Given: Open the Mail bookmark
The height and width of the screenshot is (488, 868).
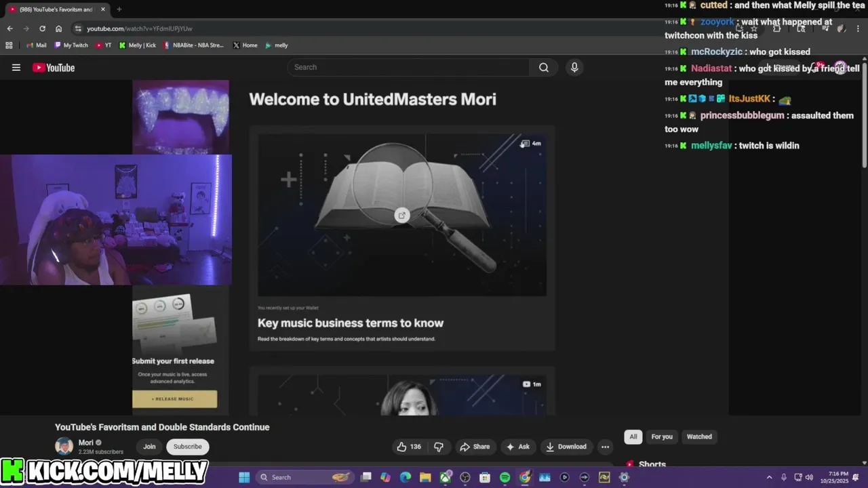Looking at the screenshot, I should point(36,45).
